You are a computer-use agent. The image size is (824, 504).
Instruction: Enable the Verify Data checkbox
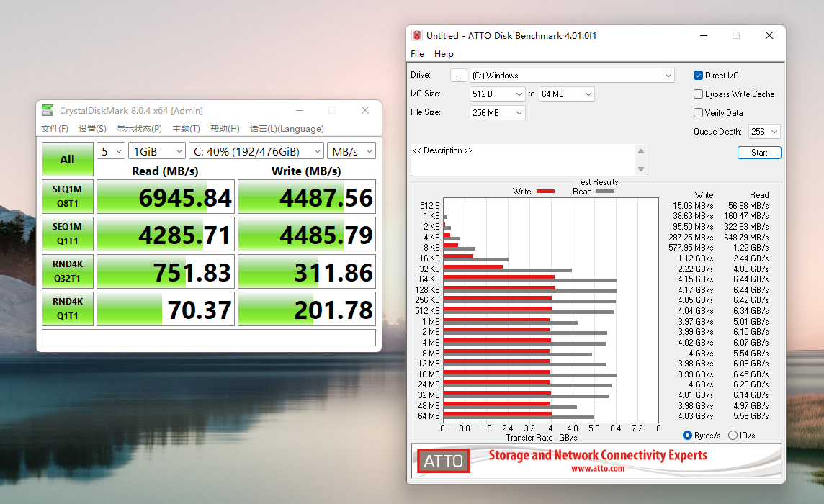click(699, 112)
